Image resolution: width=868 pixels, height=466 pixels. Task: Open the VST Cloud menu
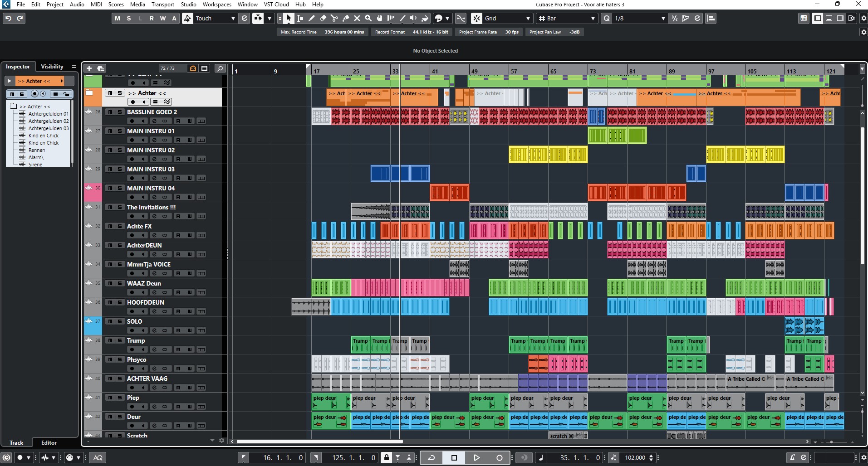click(276, 5)
